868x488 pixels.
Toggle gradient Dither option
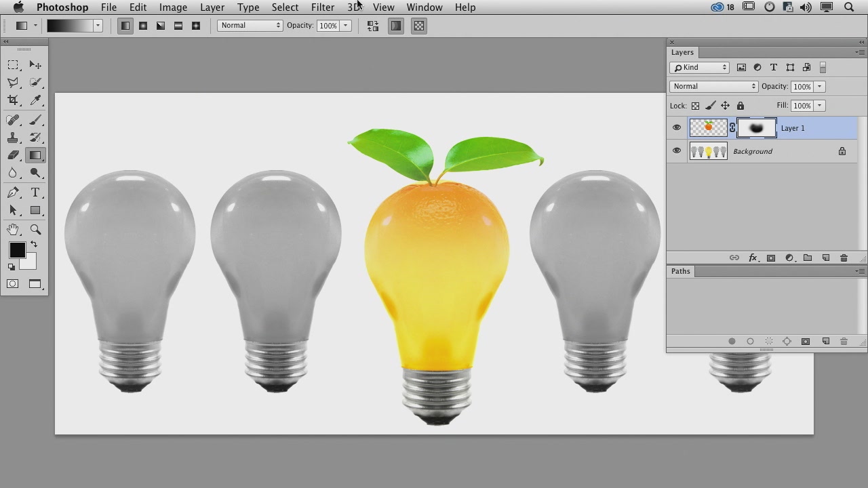coord(396,26)
